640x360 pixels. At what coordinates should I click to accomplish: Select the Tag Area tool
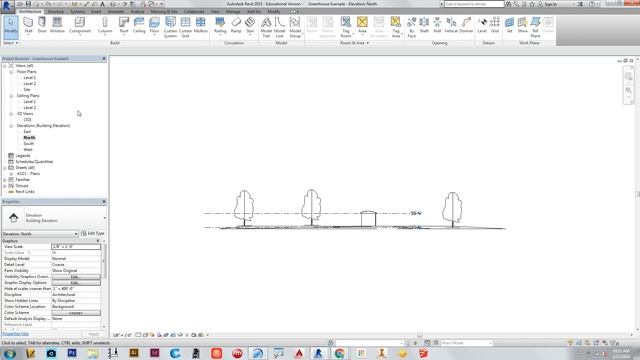(x=396, y=27)
